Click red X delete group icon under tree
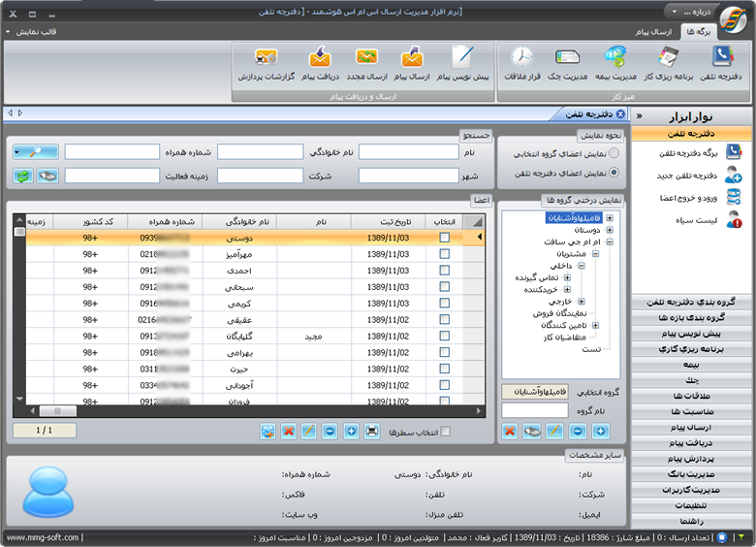Screen dimensions: 756x547 click(x=510, y=432)
